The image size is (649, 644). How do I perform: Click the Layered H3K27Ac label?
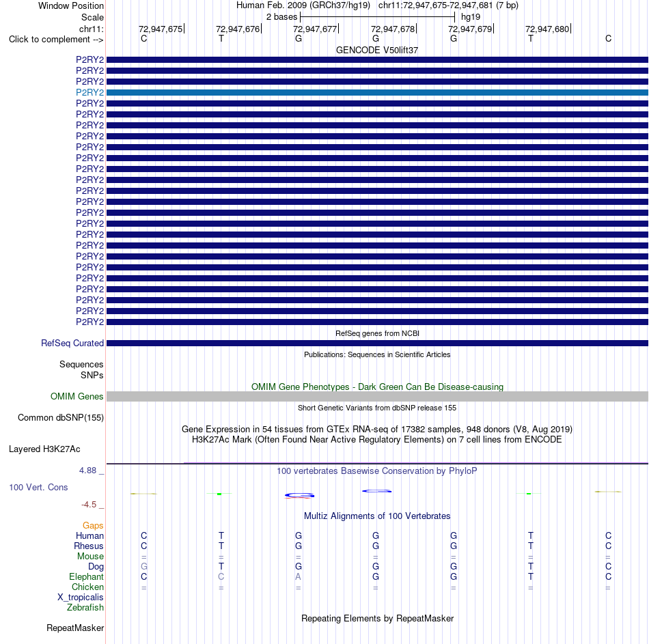[44, 449]
